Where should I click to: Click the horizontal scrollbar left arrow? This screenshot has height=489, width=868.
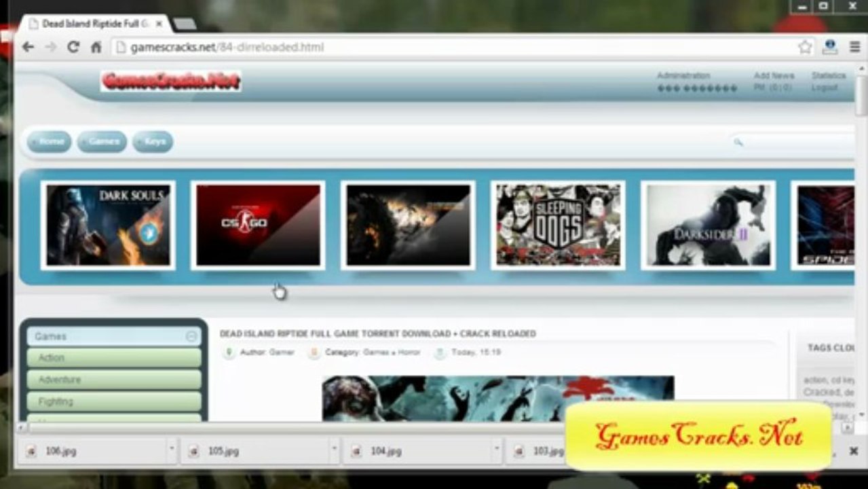coord(21,427)
